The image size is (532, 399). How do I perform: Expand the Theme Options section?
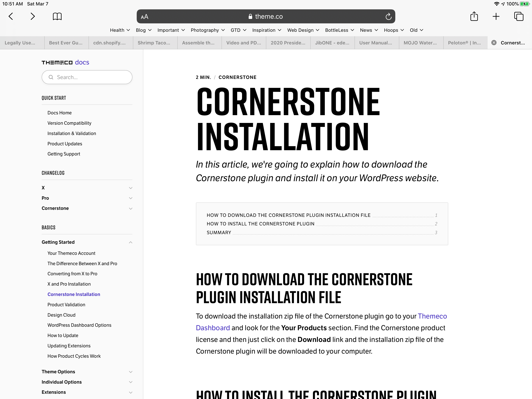(x=87, y=372)
